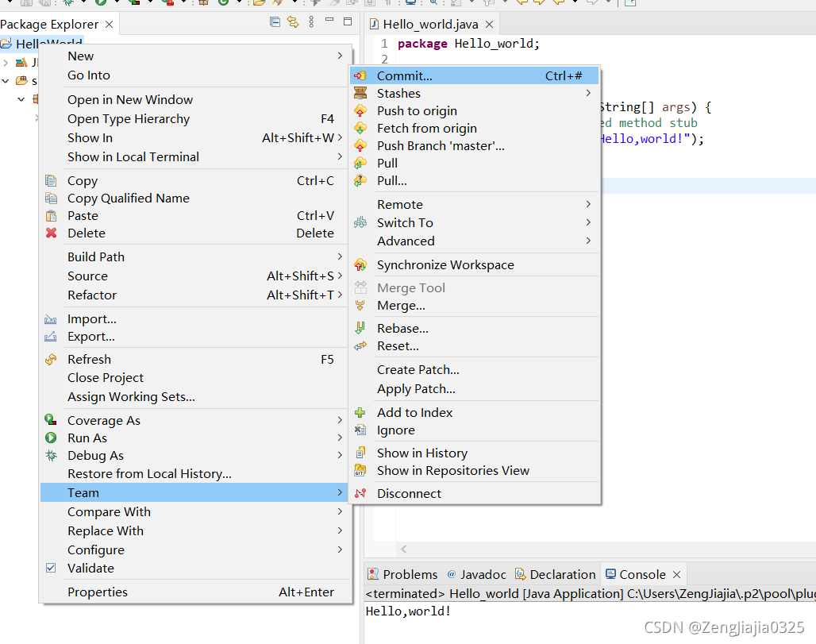Minimize the Package Explorer panel
The height and width of the screenshot is (644, 816).
click(329, 20)
